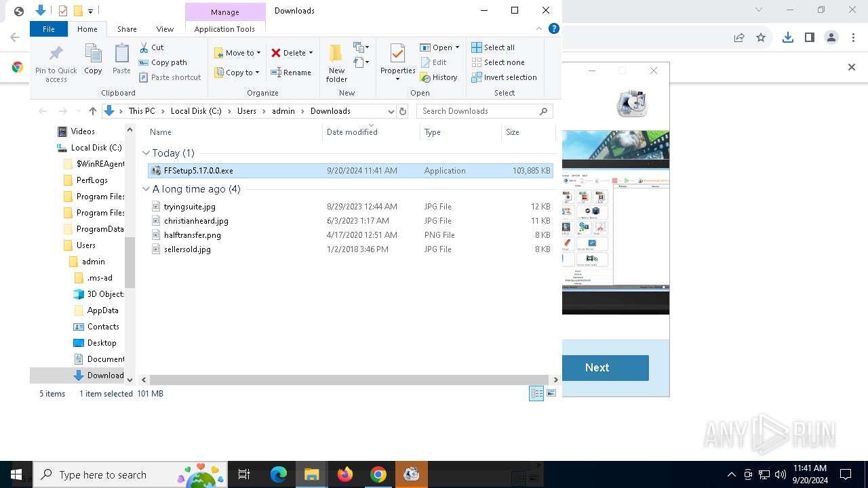Click Local Disk (C:) in address bar
868x488 pixels.
point(196,111)
